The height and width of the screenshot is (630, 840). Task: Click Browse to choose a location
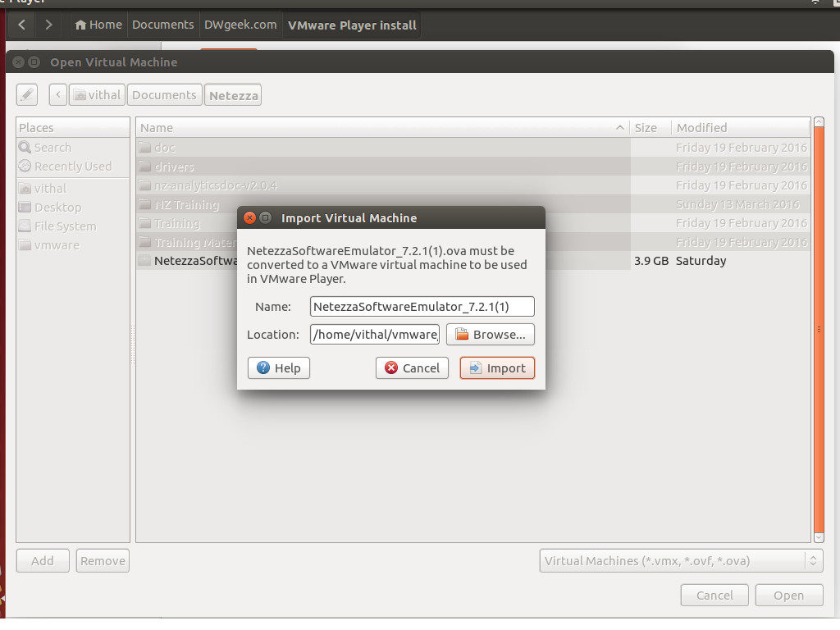point(491,335)
